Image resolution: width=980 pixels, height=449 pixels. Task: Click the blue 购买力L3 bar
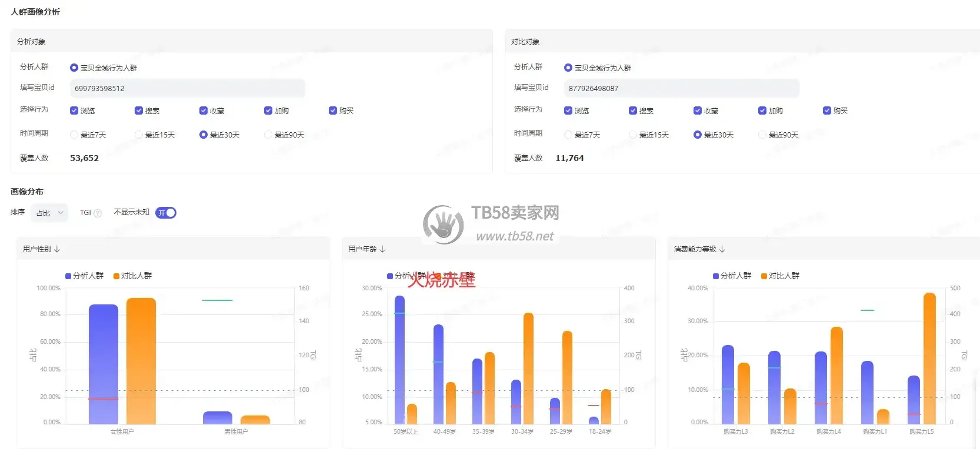tap(728, 384)
